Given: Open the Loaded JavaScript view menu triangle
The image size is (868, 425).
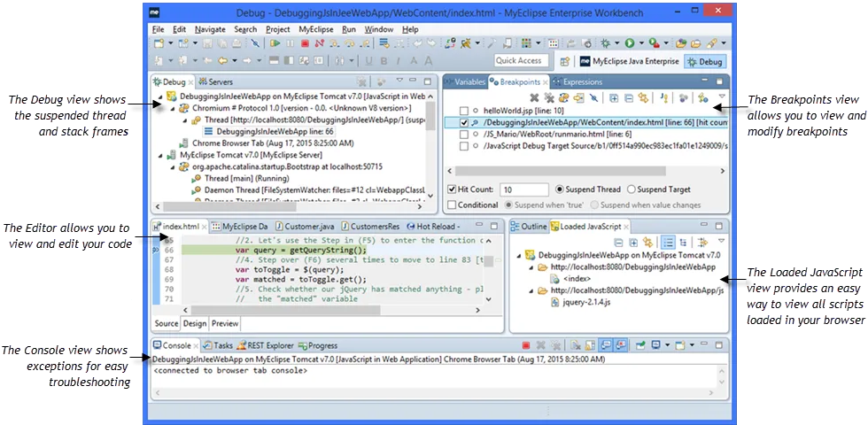Looking at the screenshot, I should pos(721,241).
